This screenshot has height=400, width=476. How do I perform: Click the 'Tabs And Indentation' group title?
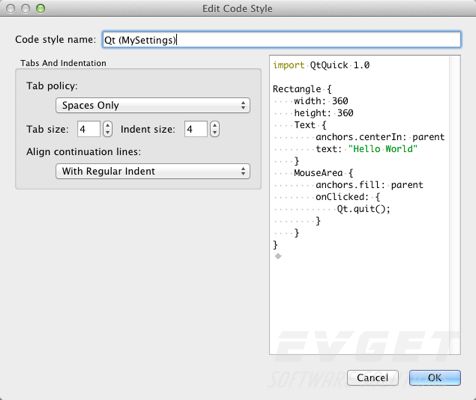[x=63, y=63]
